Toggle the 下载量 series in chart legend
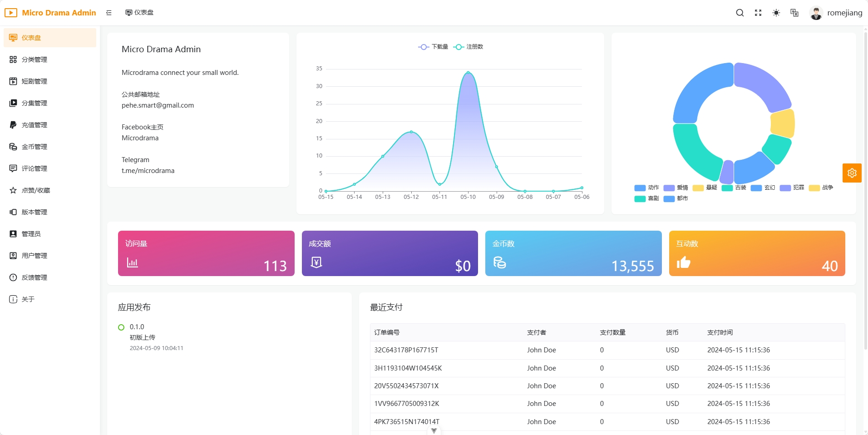This screenshot has width=868, height=435. click(433, 47)
